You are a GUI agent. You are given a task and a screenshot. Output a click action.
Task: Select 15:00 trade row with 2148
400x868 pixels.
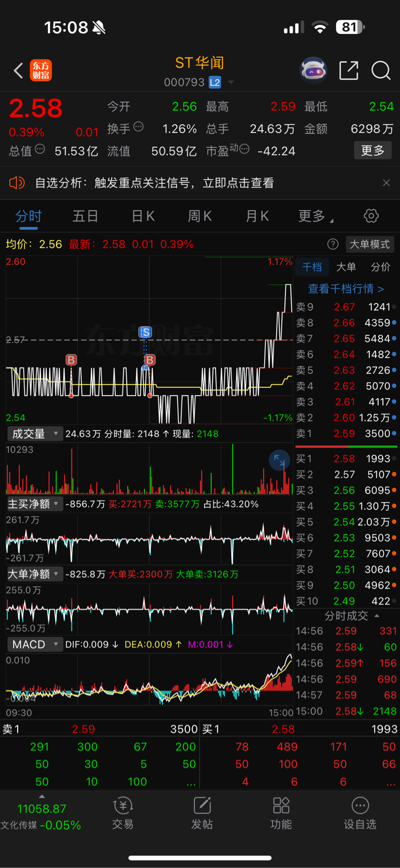(346, 711)
